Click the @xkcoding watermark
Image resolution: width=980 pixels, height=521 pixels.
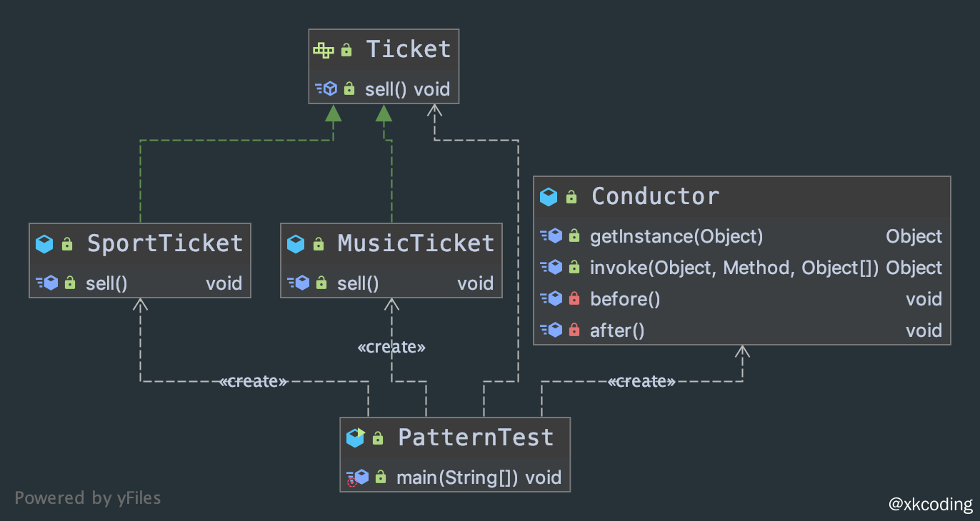click(930, 505)
